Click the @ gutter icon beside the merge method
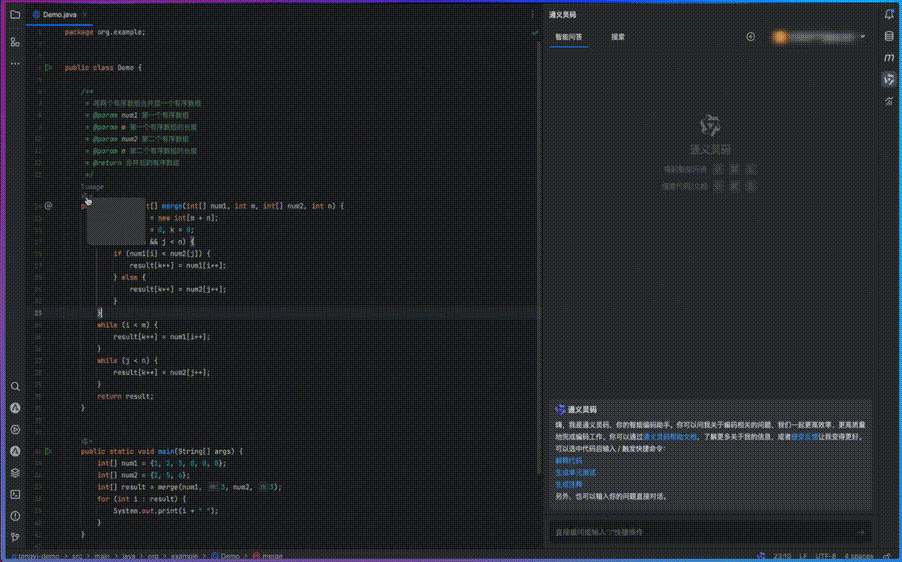The height and width of the screenshot is (562, 902). pyautogui.click(x=48, y=205)
